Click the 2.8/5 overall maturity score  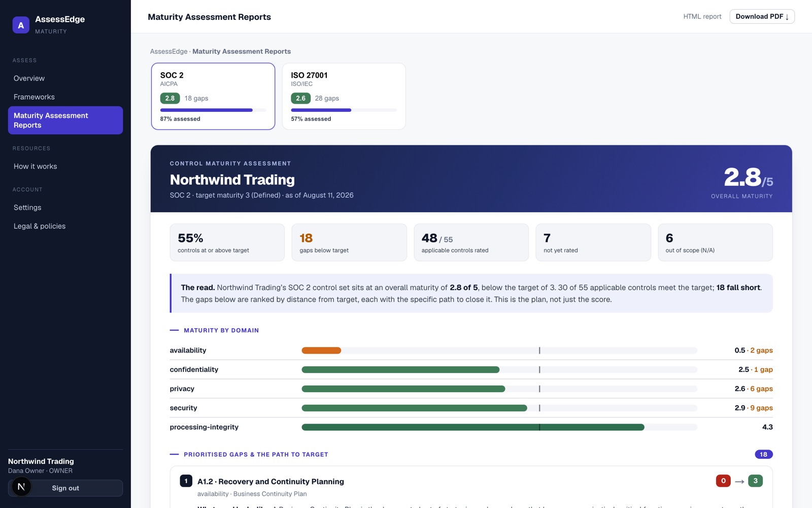point(748,178)
